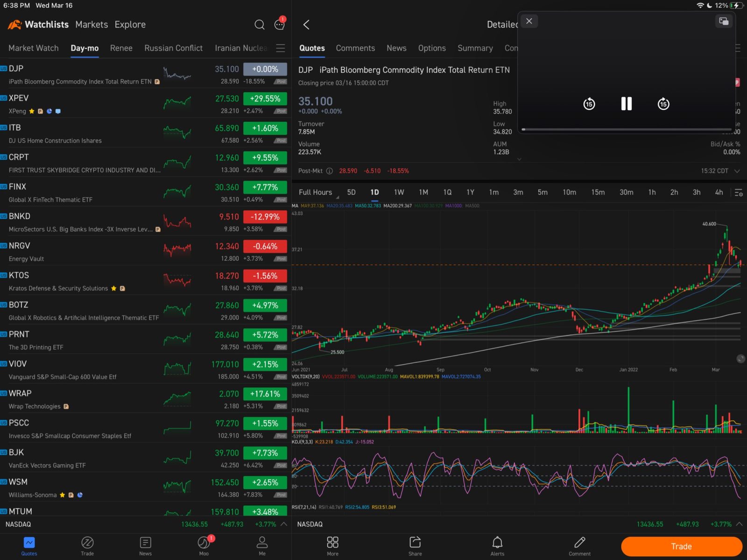Open the News tab in stock details
Image resolution: width=747 pixels, height=560 pixels.
(x=396, y=48)
